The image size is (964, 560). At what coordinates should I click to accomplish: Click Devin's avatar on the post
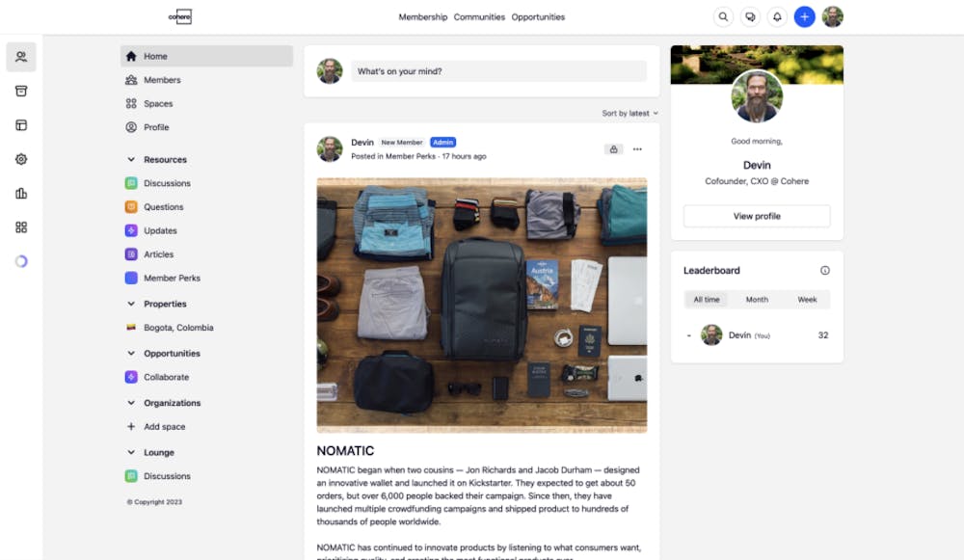click(x=330, y=149)
